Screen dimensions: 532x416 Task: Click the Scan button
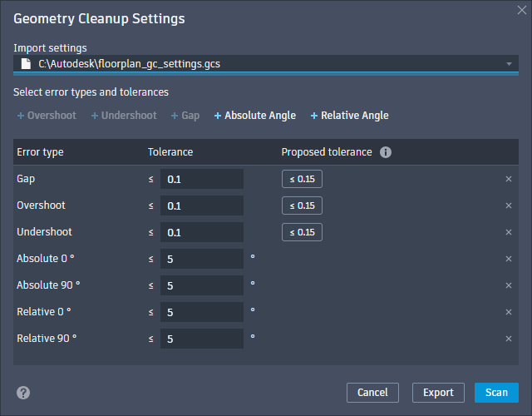(496, 393)
